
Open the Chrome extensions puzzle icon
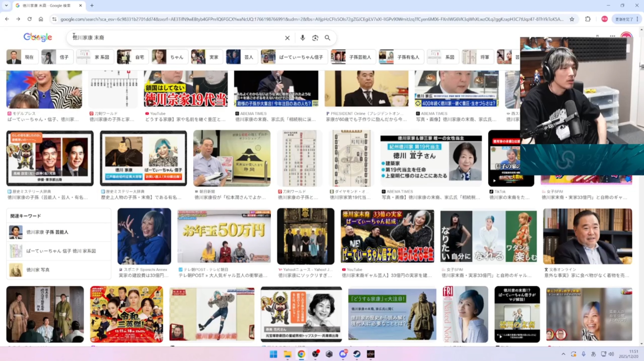(x=588, y=19)
